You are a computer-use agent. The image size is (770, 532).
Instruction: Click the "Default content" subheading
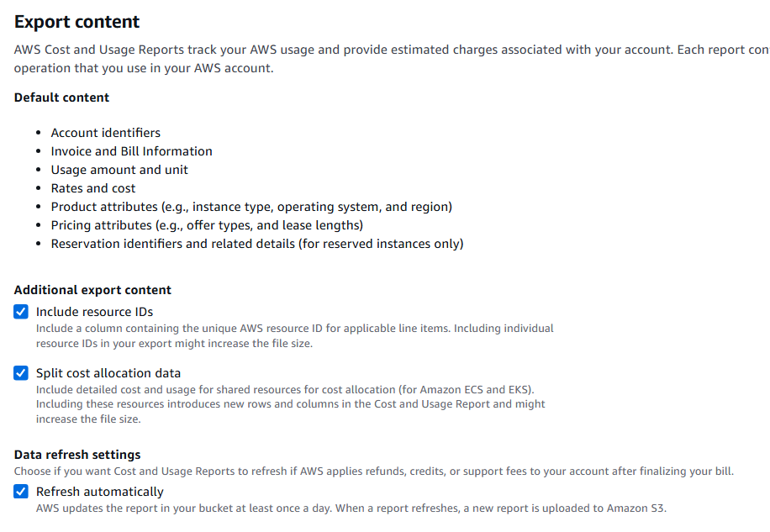61,97
